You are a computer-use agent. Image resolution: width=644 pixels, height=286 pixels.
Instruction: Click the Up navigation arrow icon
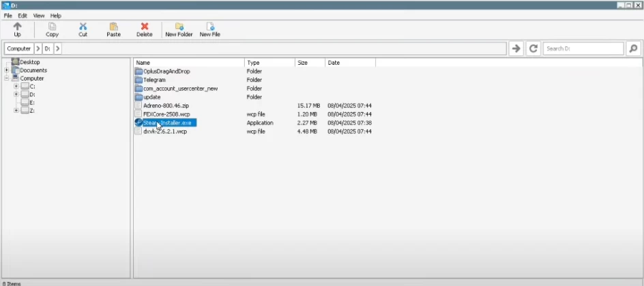[x=17, y=27]
